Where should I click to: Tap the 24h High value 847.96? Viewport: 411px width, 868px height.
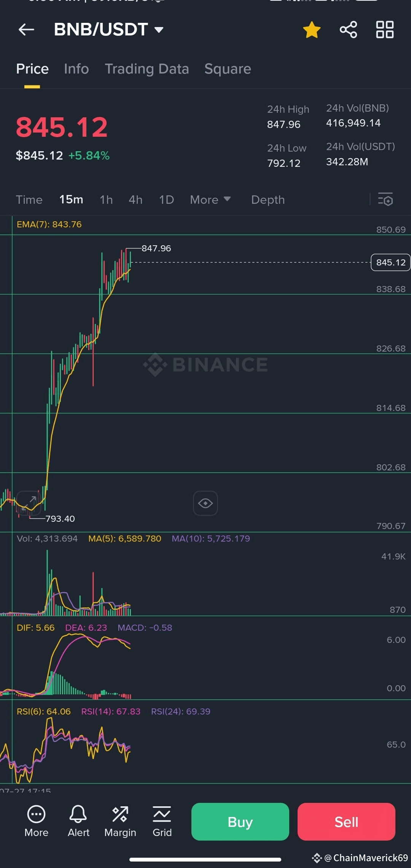pyautogui.click(x=284, y=125)
